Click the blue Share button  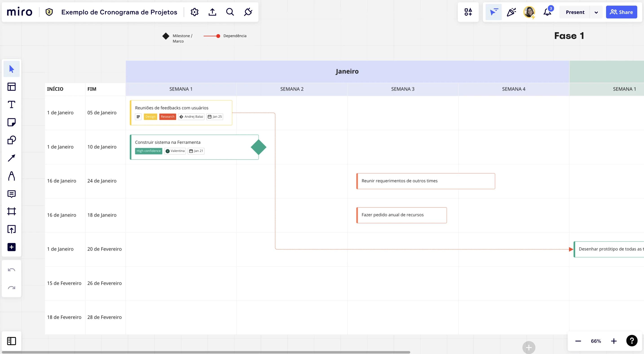tap(621, 12)
